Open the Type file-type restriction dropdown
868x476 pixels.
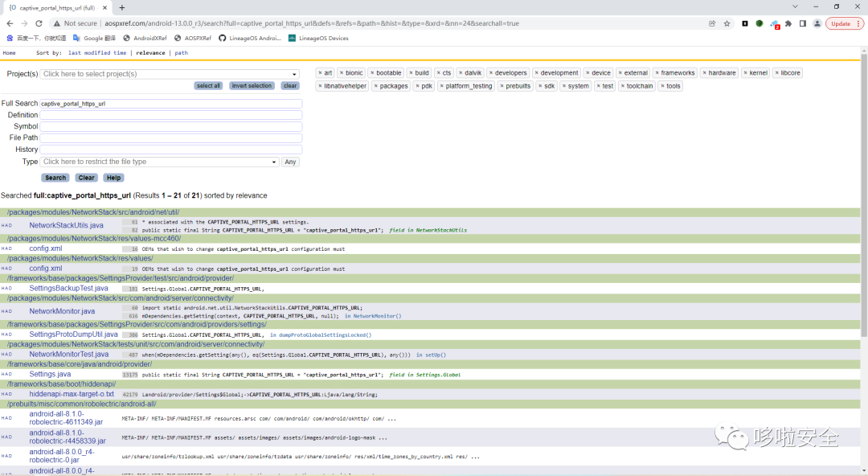pyautogui.click(x=159, y=162)
